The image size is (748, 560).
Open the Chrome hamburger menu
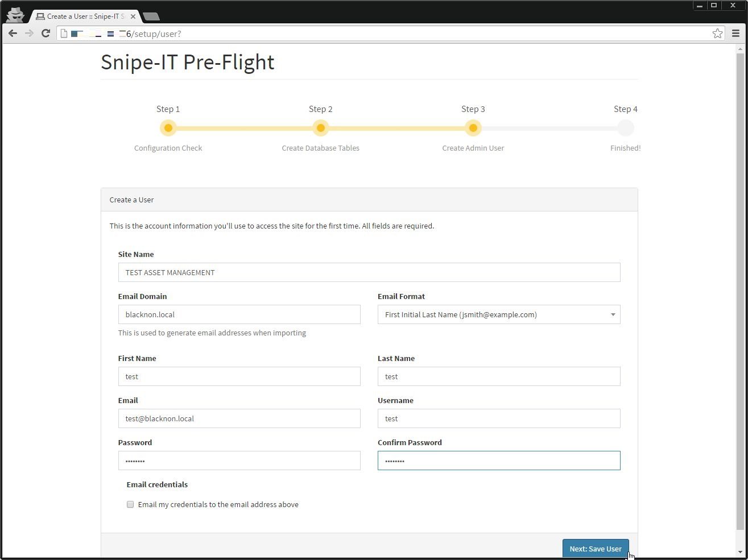pos(735,34)
